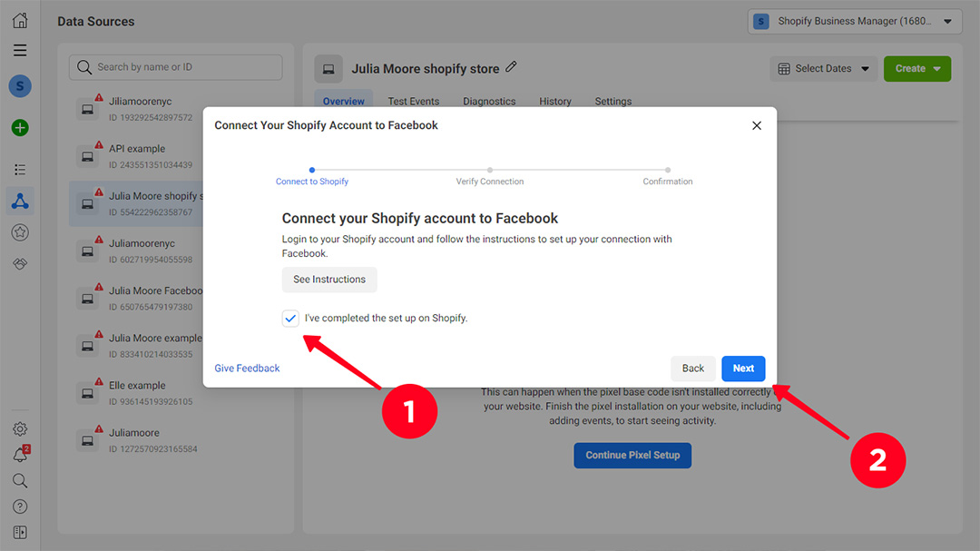
Task: Click the green plus create icon
Action: pyautogui.click(x=20, y=128)
